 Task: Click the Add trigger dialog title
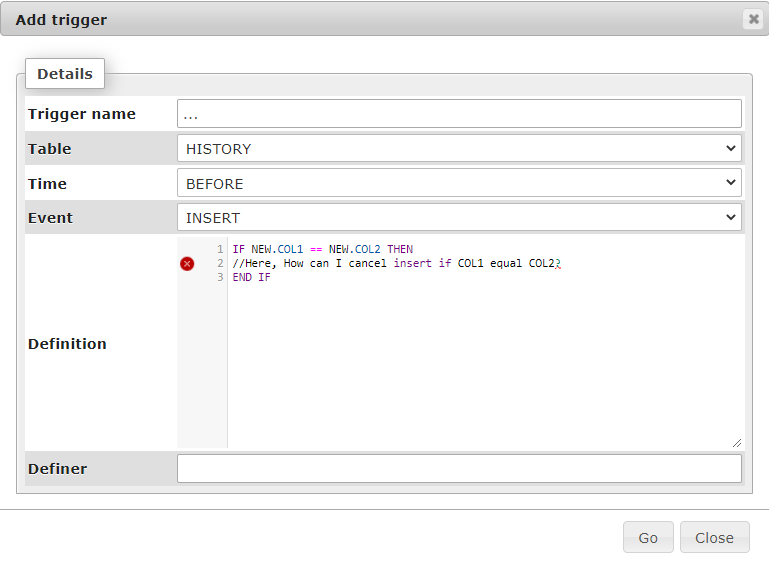[61, 20]
